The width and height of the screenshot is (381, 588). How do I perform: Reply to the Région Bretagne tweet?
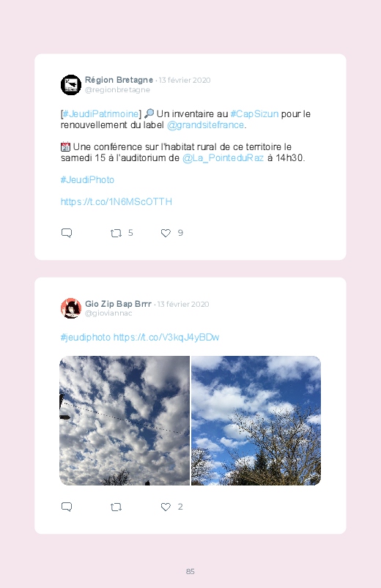[x=67, y=233]
